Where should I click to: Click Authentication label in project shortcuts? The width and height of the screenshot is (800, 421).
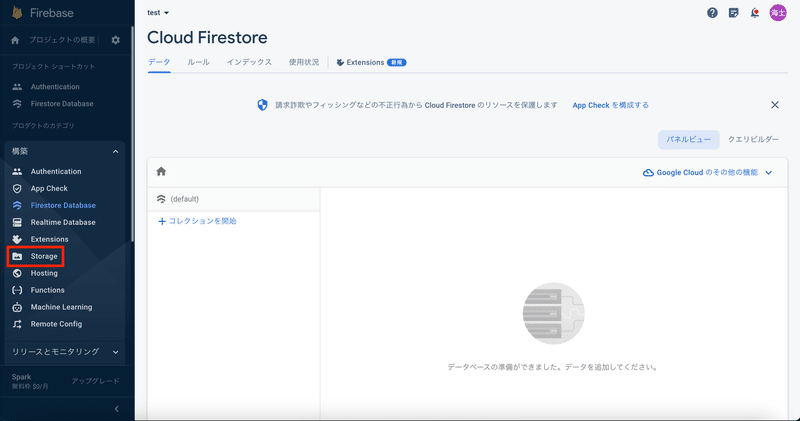pyautogui.click(x=55, y=87)
